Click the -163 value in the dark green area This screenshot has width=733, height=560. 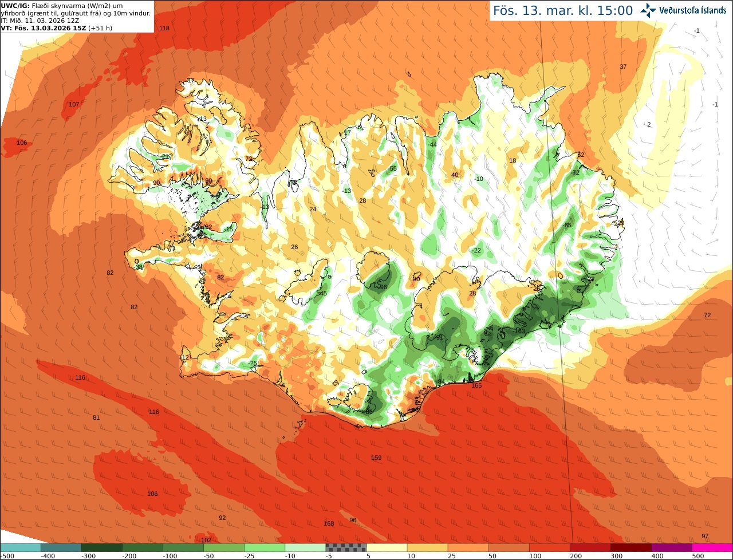518,331
